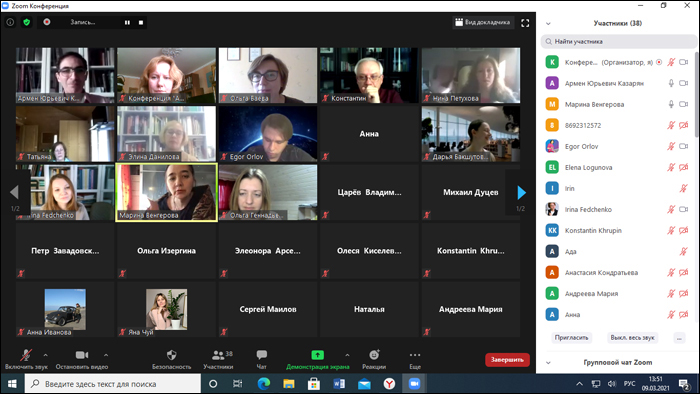Open participants panel more options ellipsis
This screenshot has height=394, width=700.
pyautogui.click(x=679, y=338)
